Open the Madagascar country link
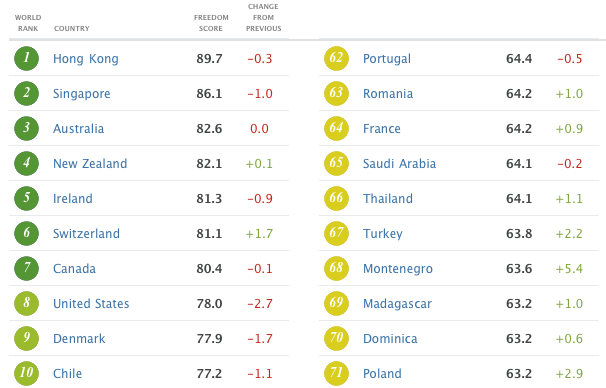The image size is (606, 388). click(397, 304)
